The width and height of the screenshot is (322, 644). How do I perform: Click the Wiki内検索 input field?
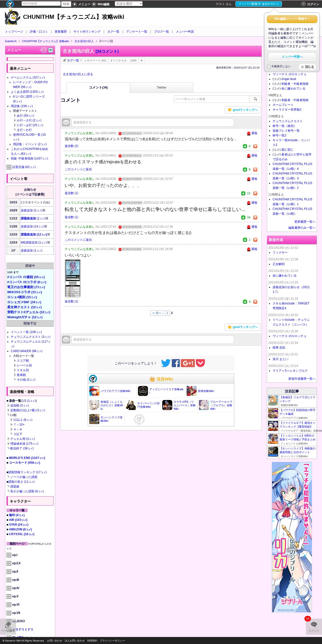pos(41,4)
